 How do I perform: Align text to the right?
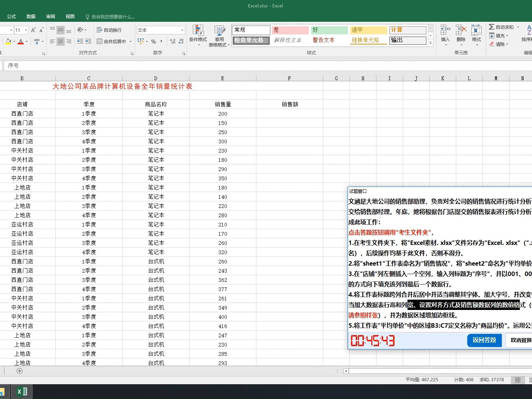pos(69,41)
